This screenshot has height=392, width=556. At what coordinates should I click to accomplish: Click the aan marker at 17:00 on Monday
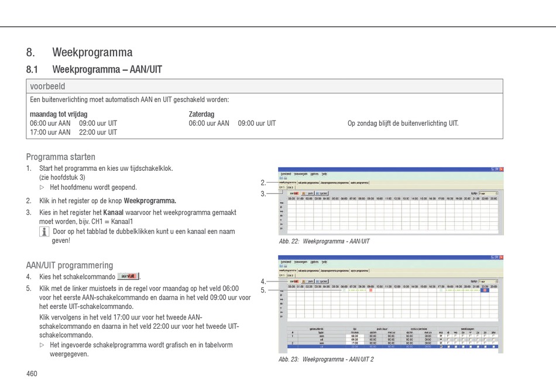441,290
